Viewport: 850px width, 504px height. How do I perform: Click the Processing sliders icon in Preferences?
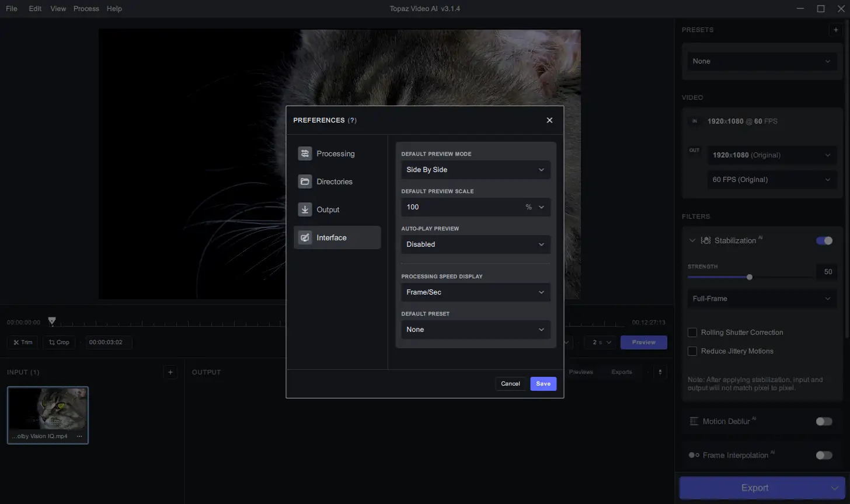point(305,153)
